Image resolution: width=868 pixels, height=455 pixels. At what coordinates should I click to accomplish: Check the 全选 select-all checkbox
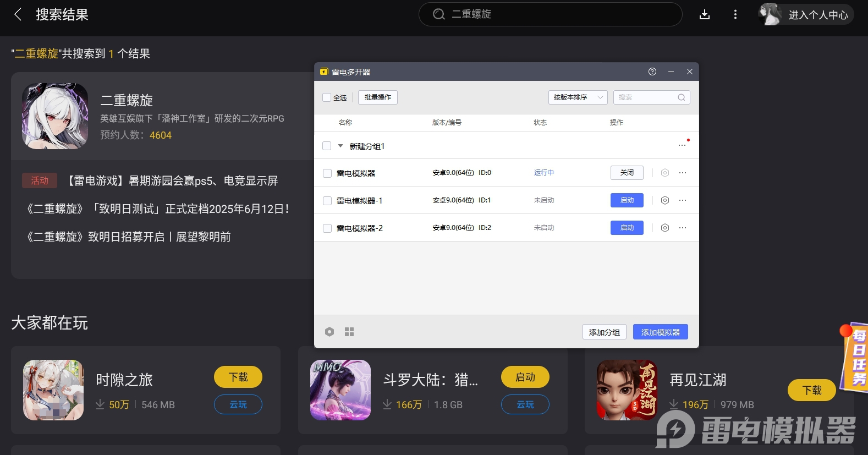click(x=327, y=97)
